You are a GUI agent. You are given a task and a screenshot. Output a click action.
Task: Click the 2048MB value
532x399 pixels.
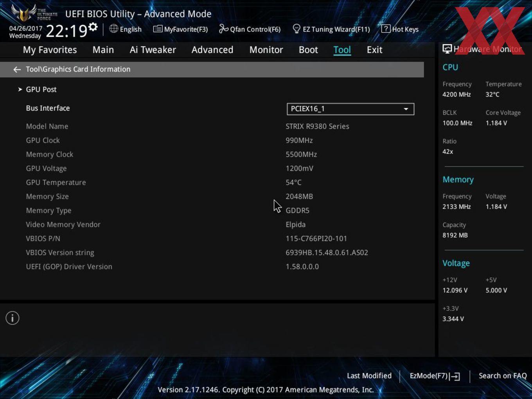click(299, 197)
